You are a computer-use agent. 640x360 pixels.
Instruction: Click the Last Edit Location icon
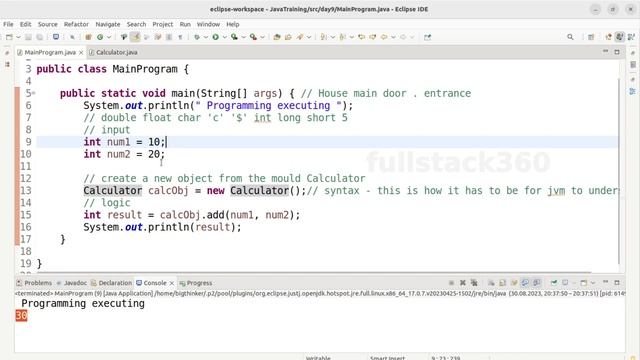click(x=361, y=37)
